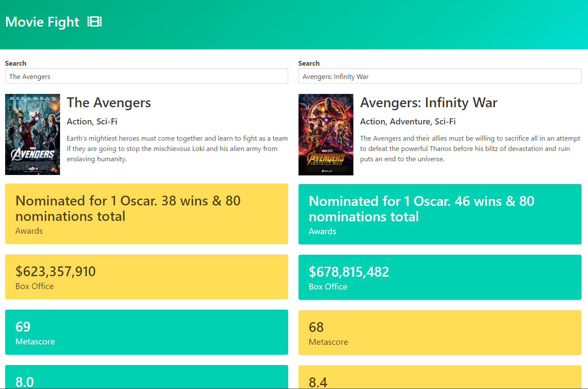Click the Action, Adventure, Sci-Fi genre subtitle
The image size is (588, 389).
pos(408,121)
